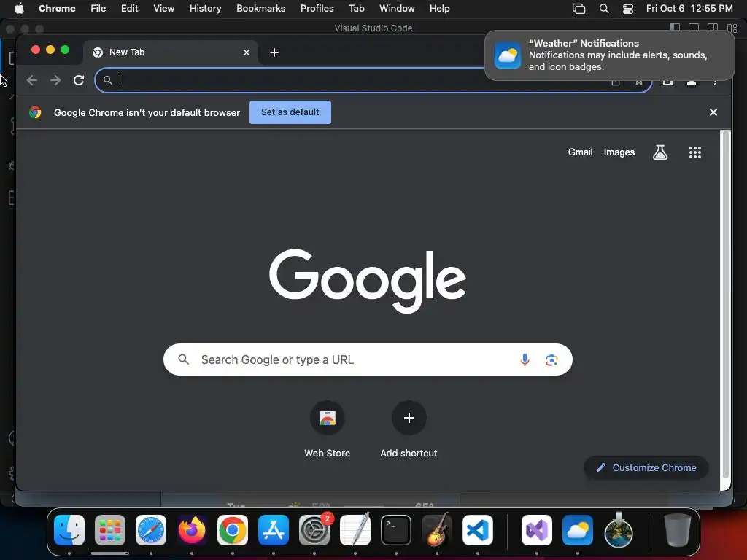Open Terminal from the Dock
747x560 pixels.
pos(396,530)
